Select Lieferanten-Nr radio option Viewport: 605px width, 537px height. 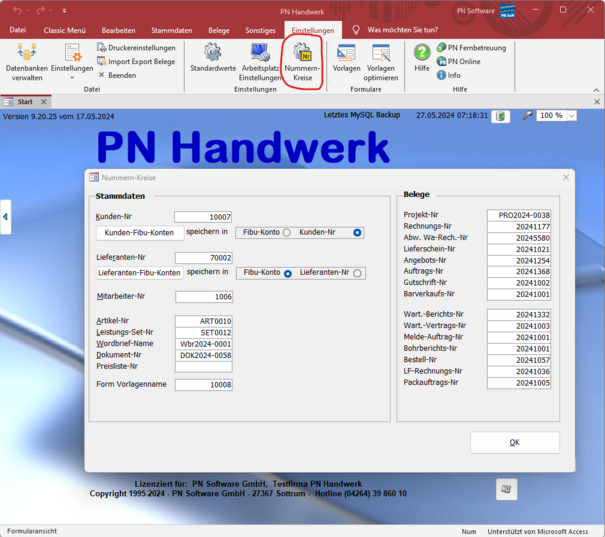click(357, 273)
